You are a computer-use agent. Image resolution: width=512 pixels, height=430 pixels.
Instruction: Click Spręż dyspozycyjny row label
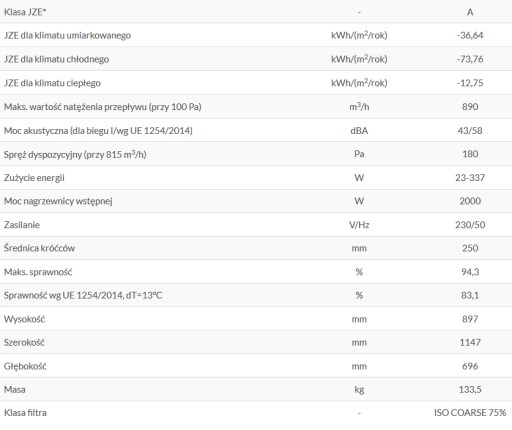pyautogui.click(x=75, y=154)
